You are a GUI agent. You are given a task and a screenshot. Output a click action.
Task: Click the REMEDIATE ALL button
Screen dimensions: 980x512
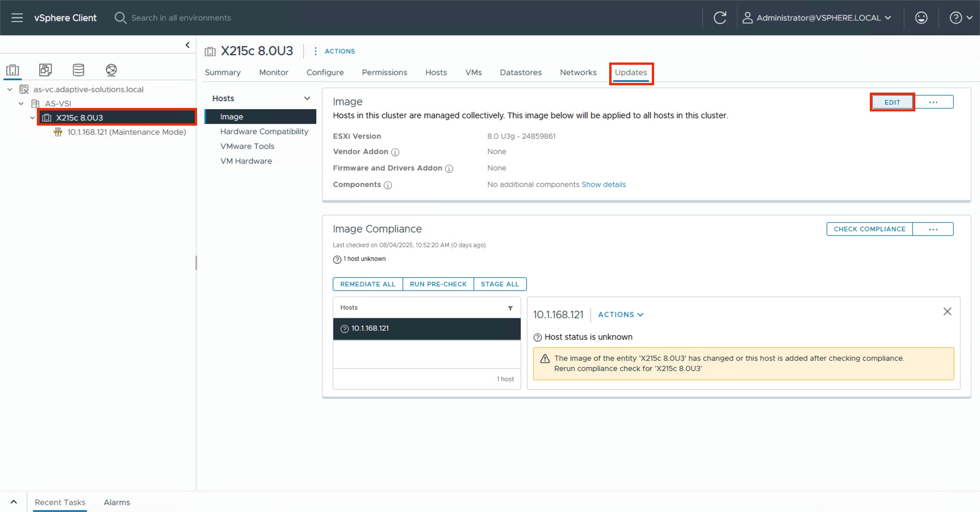pyautogui.click(x=367, y=284)
